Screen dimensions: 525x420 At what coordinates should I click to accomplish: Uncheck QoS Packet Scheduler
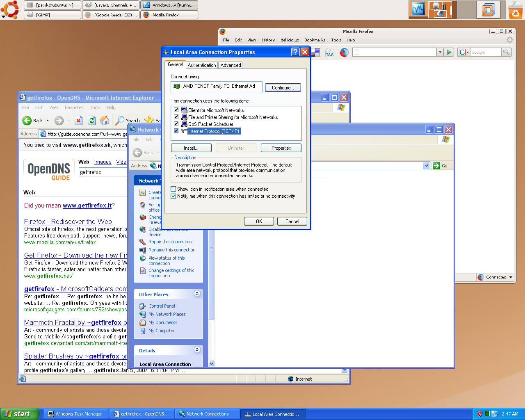point(176,124)
